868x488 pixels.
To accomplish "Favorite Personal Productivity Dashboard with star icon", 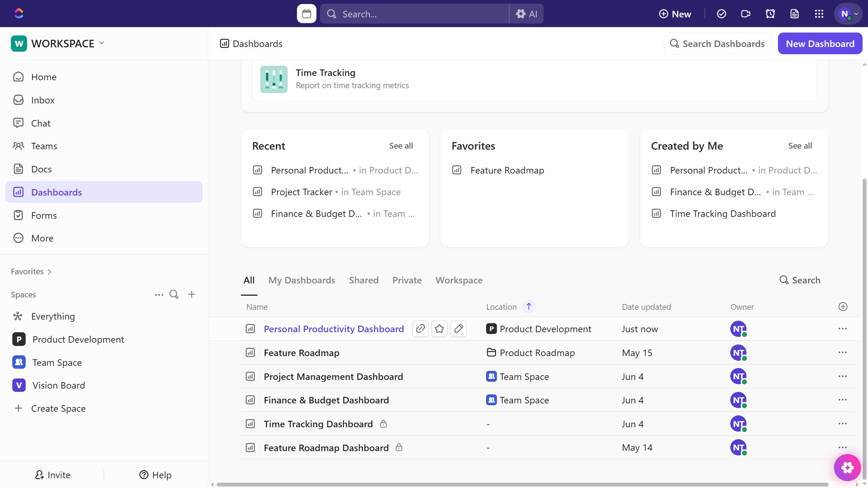I will [x=439, y=329].
